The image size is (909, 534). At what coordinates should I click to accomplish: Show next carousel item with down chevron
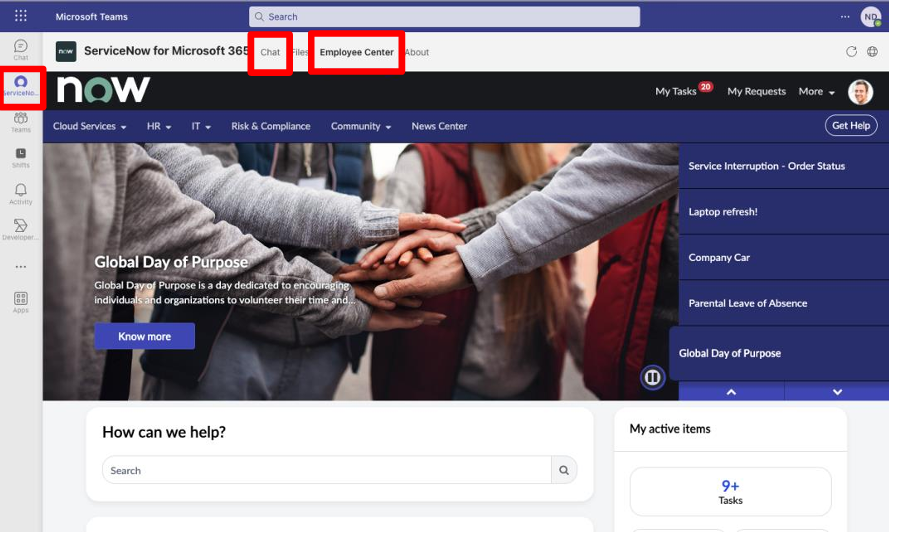[x=837, y=392]
